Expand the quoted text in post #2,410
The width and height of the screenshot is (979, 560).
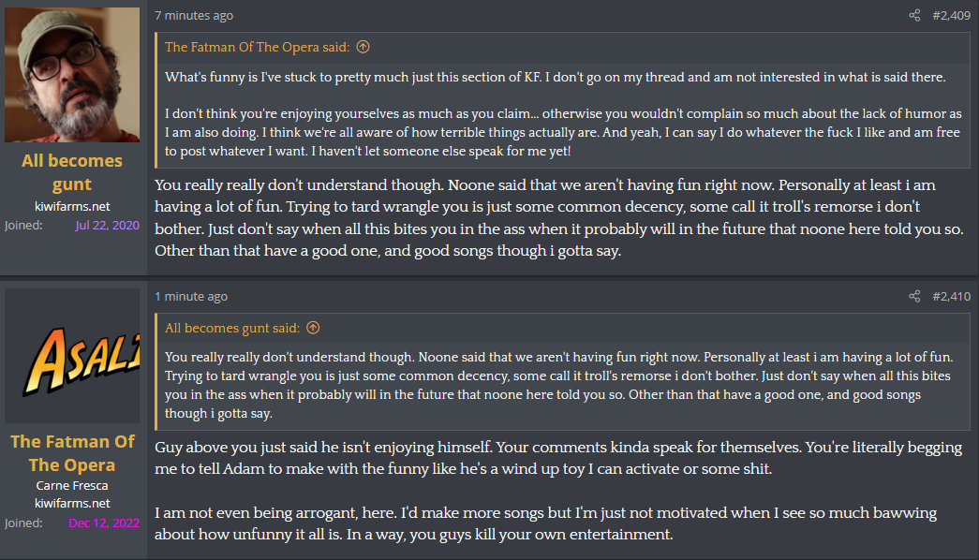[x=562, y=385]
